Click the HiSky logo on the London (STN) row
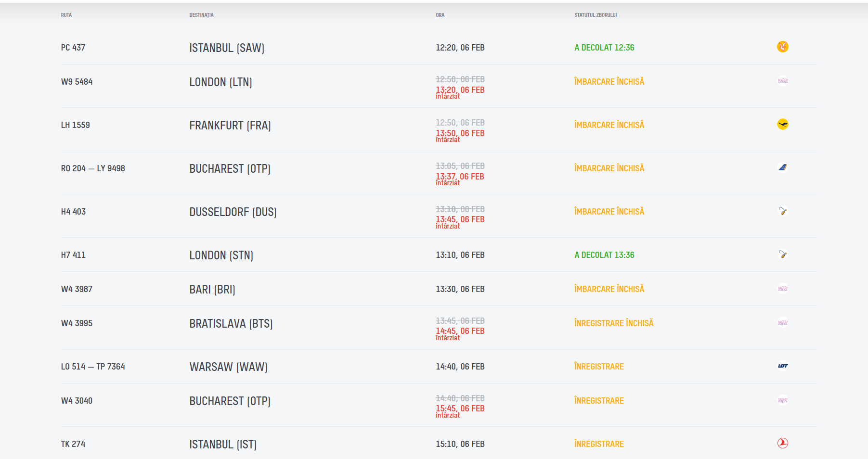The width and height of the screenshot is (868, 459). click(x=782, y=254)
